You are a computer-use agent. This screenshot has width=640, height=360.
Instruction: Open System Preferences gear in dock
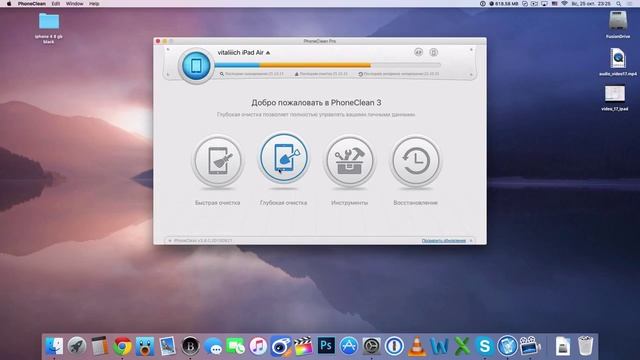click(x=371, y=346)
